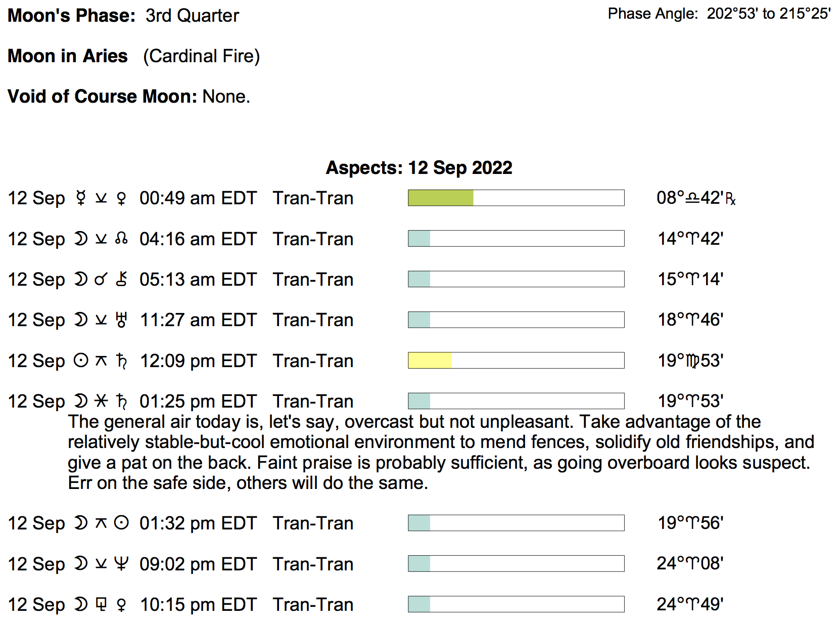Click the Phase Angle text at top right
This screenshot has width=840, height=625.
click(x=719, y=14)
